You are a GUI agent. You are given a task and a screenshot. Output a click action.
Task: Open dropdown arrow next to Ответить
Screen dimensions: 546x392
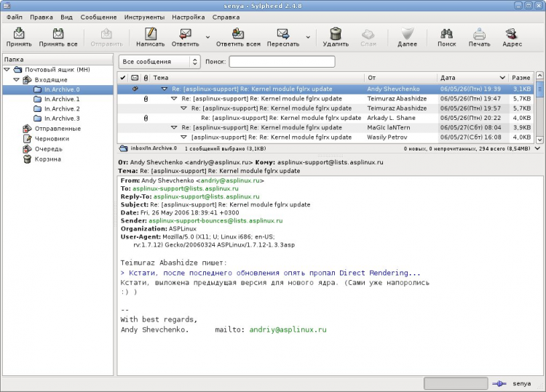[x=207, y=36]
